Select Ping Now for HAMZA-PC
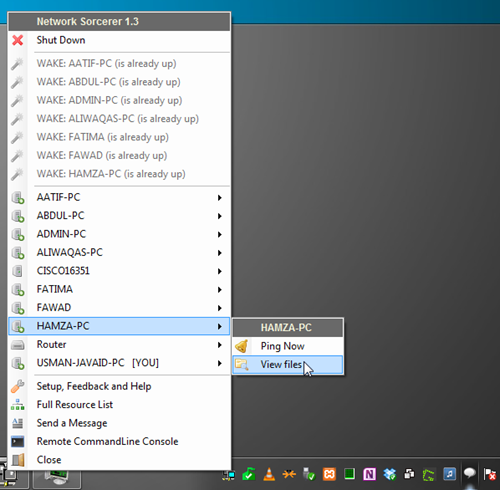 click(288, 346)
